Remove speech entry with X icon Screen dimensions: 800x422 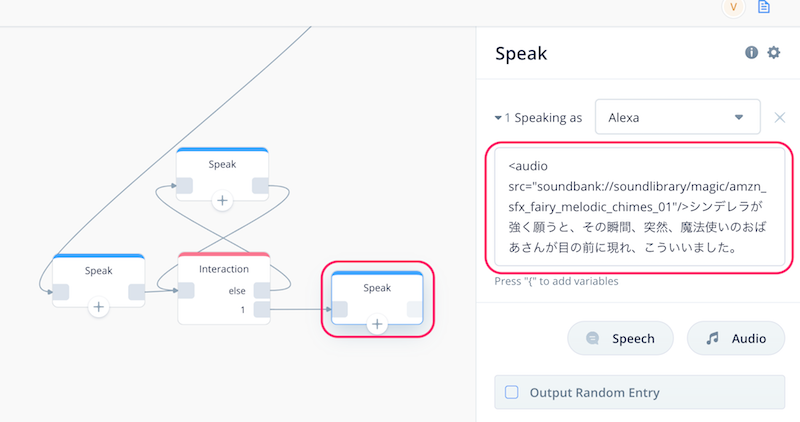tap(780, 118)
